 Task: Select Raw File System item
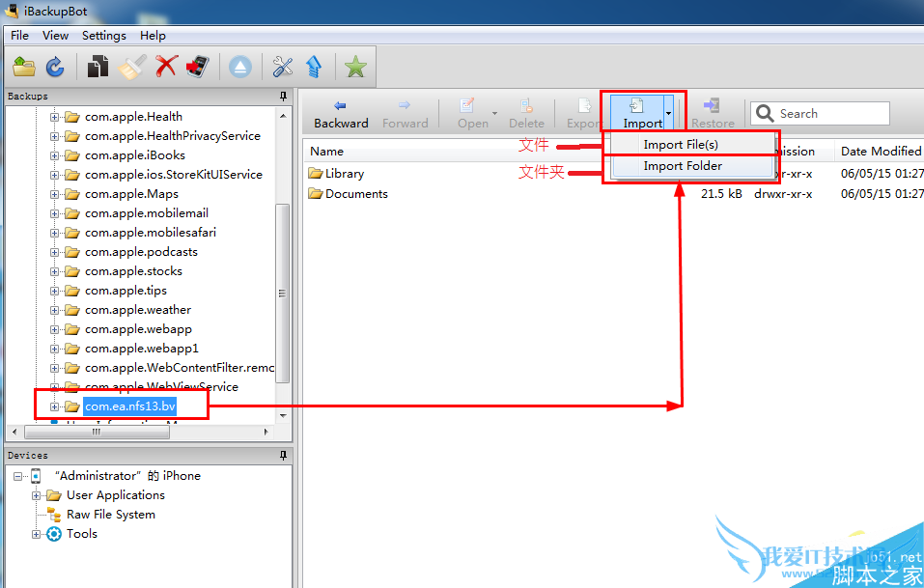[111, 515]
